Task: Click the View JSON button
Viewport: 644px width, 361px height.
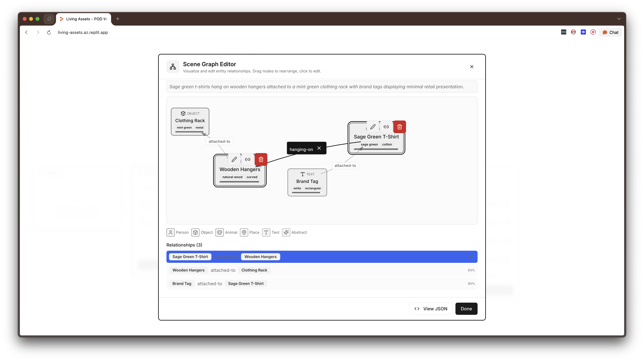Action: [431, 309]
